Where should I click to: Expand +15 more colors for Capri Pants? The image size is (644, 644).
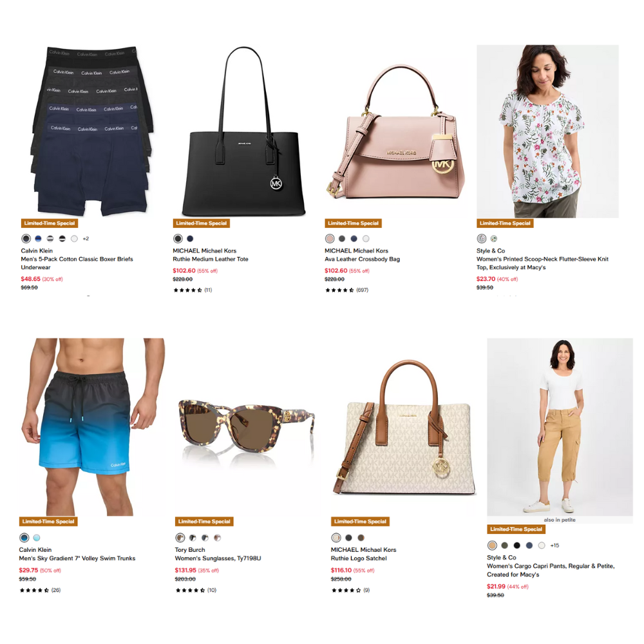(x=554, y=545)
